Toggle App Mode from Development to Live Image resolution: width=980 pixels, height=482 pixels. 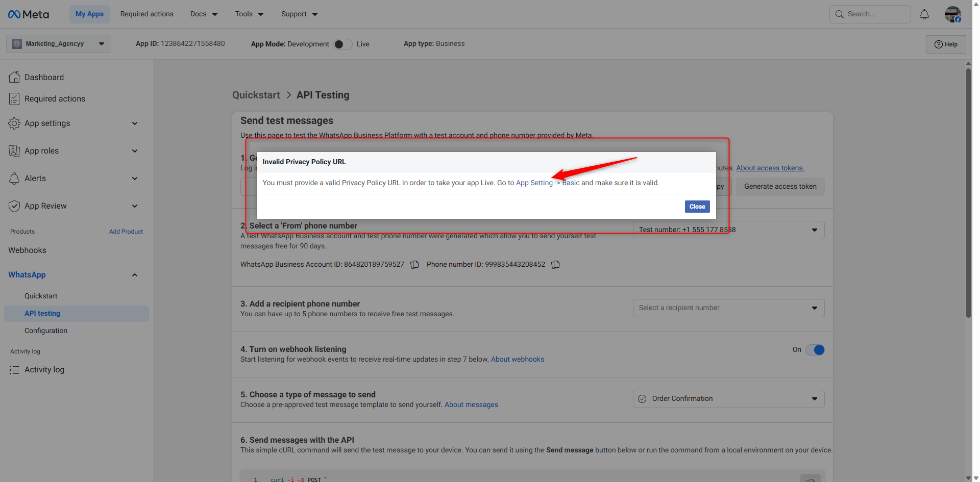[x=343, y=44]
